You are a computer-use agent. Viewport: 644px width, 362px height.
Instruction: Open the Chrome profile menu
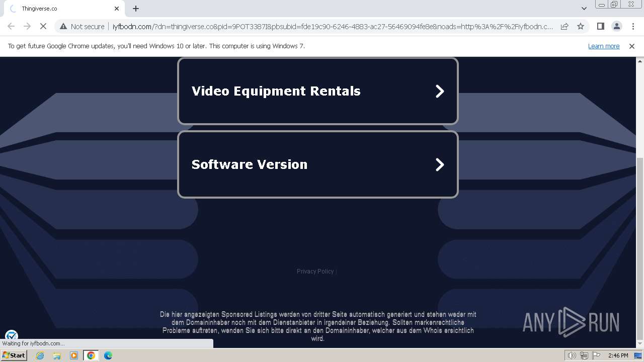coord(616,26)
